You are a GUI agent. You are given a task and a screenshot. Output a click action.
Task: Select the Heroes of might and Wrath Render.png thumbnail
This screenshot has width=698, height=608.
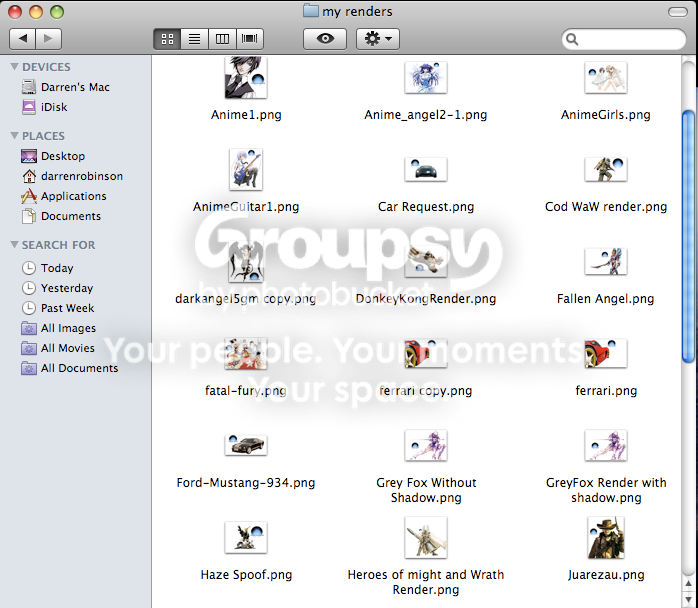point(426,537)
